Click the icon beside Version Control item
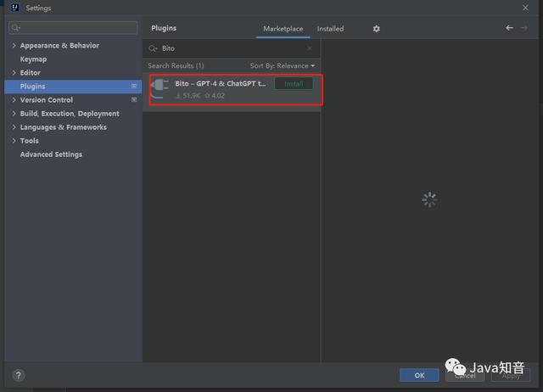The width and height of the screenshot is (543, 392). tap(134, 100)
